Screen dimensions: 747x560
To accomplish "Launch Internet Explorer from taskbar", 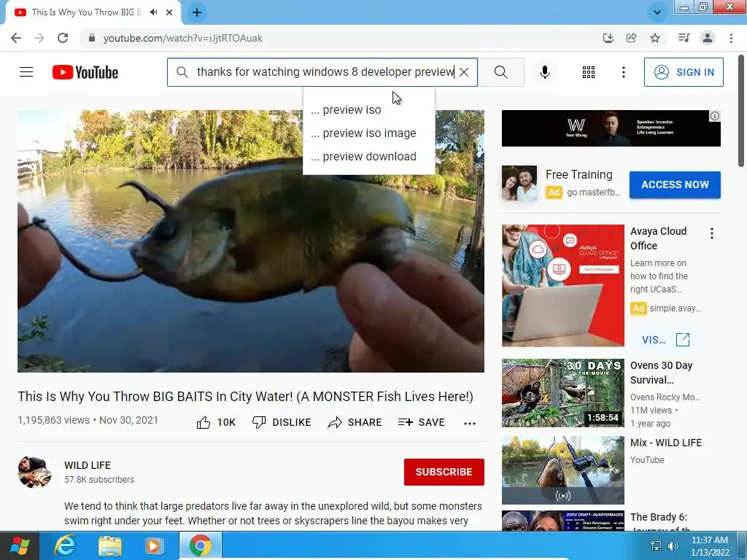I will tap(65, 545).
